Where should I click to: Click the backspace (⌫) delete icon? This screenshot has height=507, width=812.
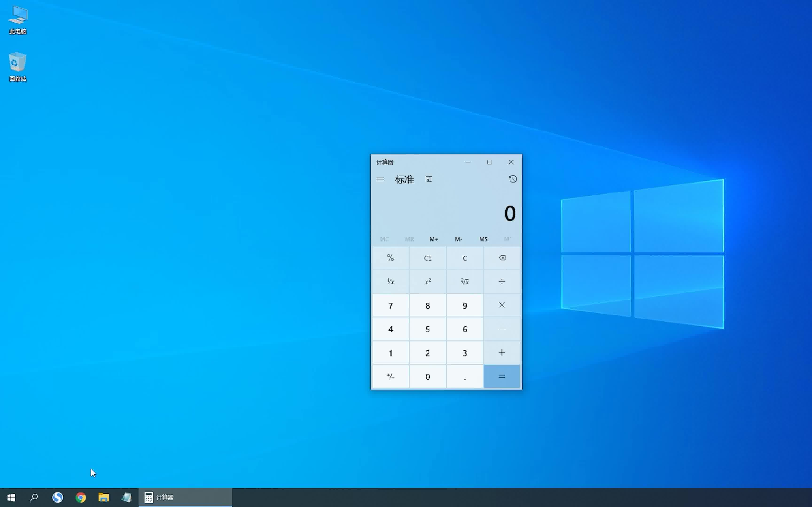click(x=502, y=257)
